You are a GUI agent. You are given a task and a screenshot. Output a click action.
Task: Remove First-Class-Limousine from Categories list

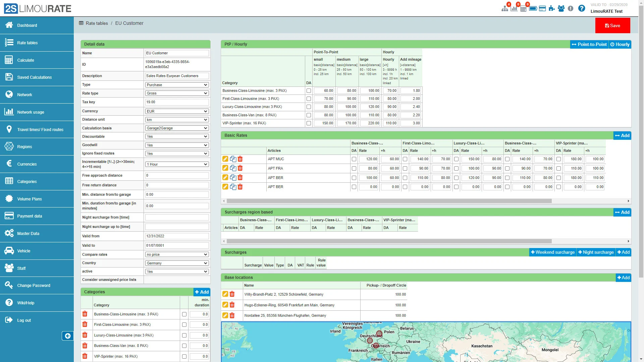[x=85, y=324]
